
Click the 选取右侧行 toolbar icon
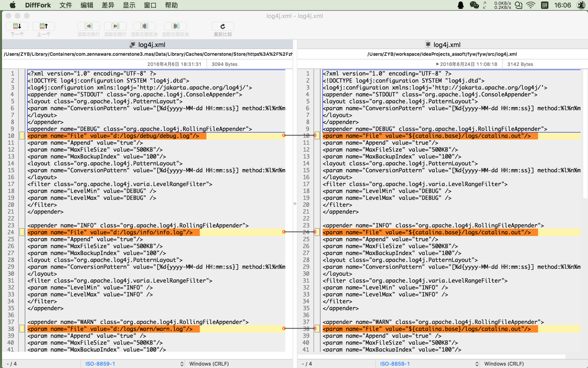point(115,26)
